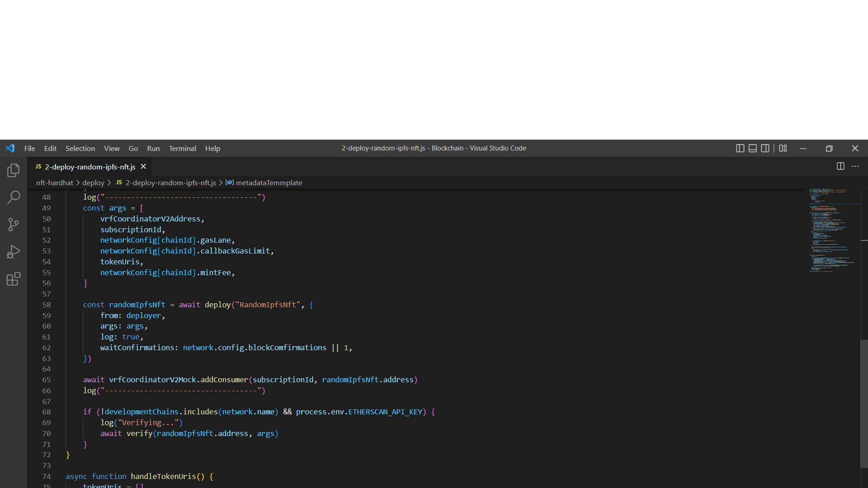This screenshot has width=868, height=488.
Task: Open the Run and Debug view icon
Action: coord(14,252)
